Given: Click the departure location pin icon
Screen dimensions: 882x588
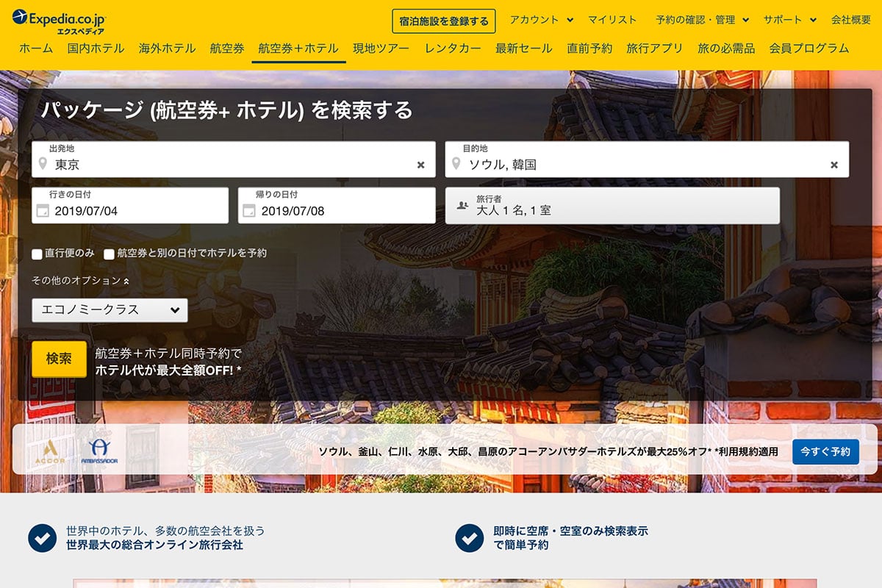Looking at the screenshot, I should 43,164.
